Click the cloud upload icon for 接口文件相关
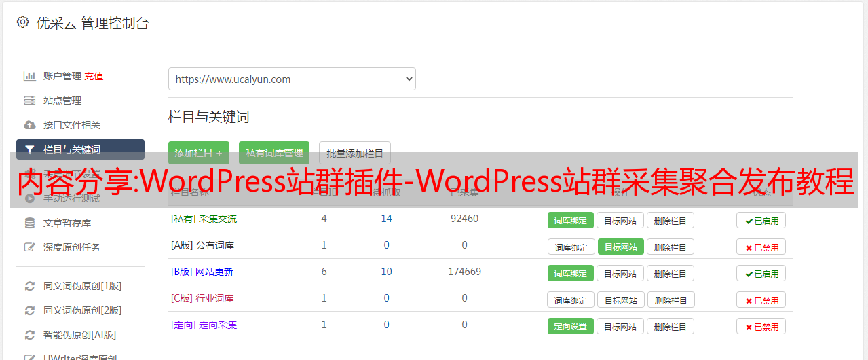Image resolution: width=868 pixels, height=360 pixels. (29, 125)
